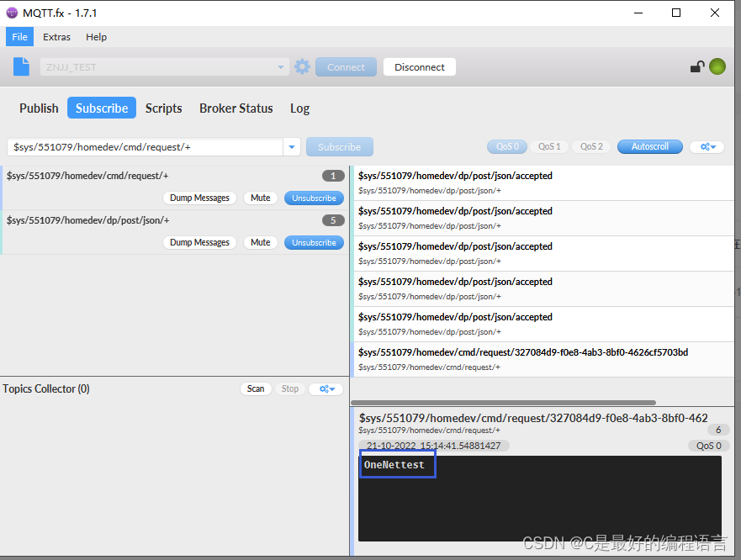Select the first dp/post/json/accepted message

[543, 183]
